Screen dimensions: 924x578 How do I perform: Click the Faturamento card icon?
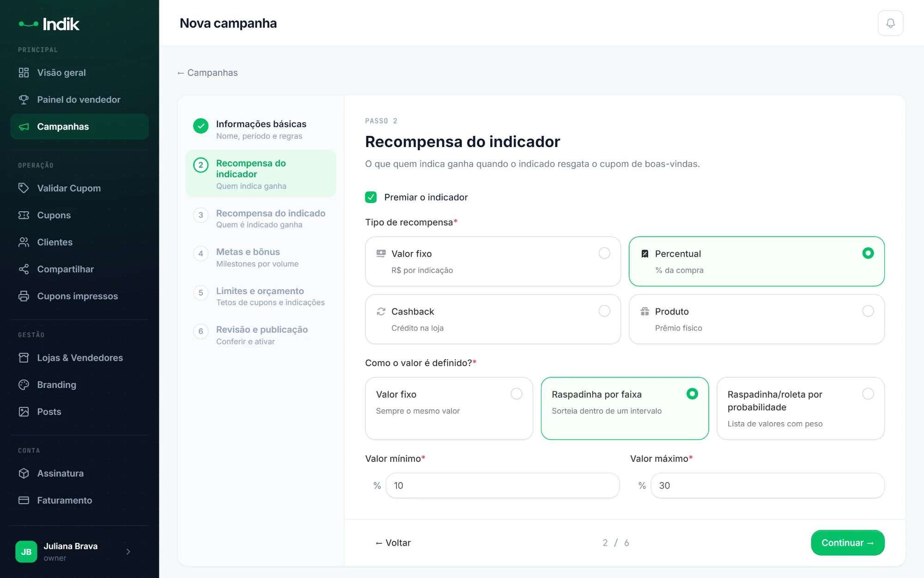click(24, 500)
